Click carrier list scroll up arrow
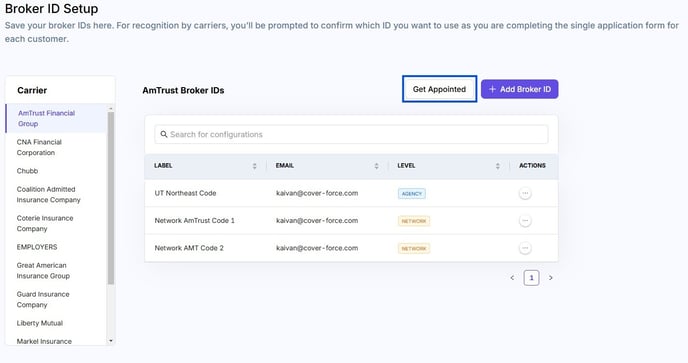Viewport: 688px width, 363px height. (x=111, y=108)
